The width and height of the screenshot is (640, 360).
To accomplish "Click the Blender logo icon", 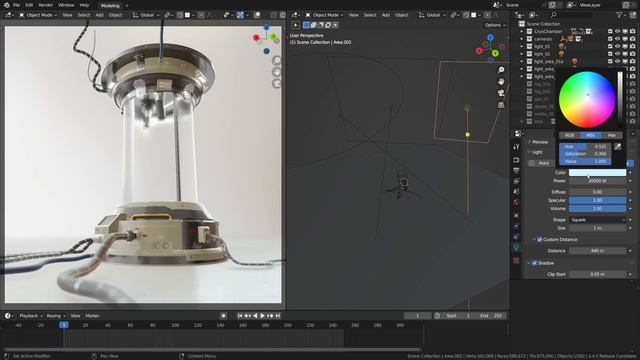I will (6, 5).
